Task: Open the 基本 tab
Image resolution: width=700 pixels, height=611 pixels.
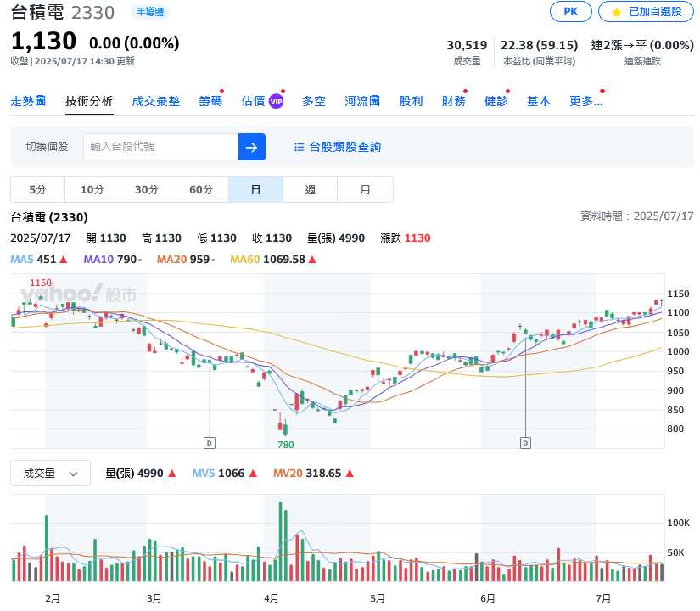Action: pos(539,101)
